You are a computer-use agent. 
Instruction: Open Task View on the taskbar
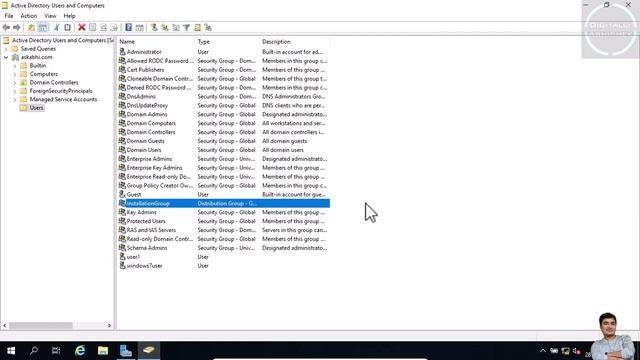[x=56, y=351]
